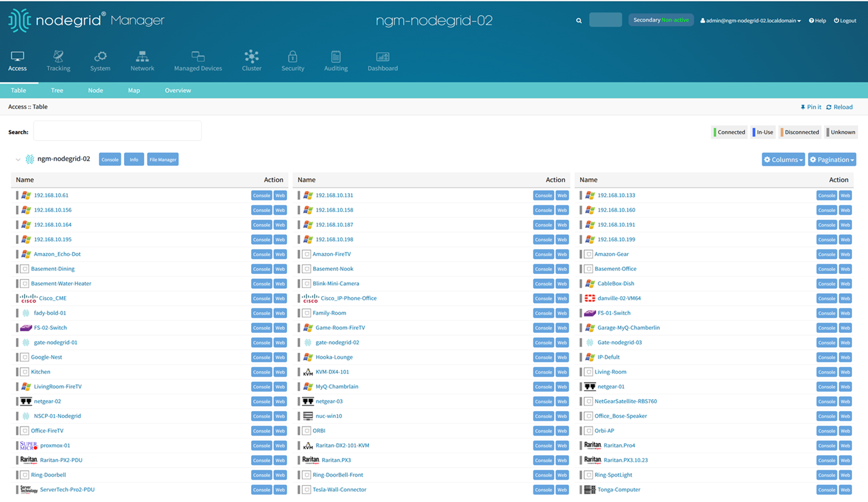Screen dimensions: 868x502
Task: Pin the current page with Pin it
Action: (810, 107)
